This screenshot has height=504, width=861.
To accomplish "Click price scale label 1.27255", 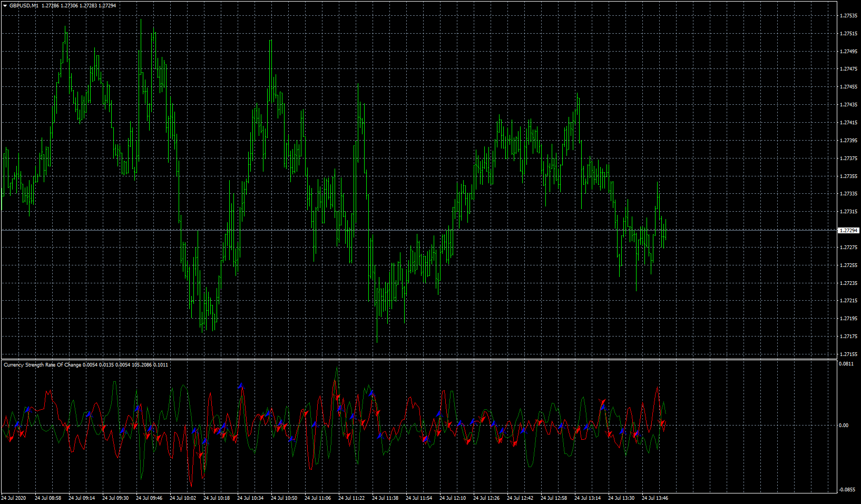I will (848, 265).
